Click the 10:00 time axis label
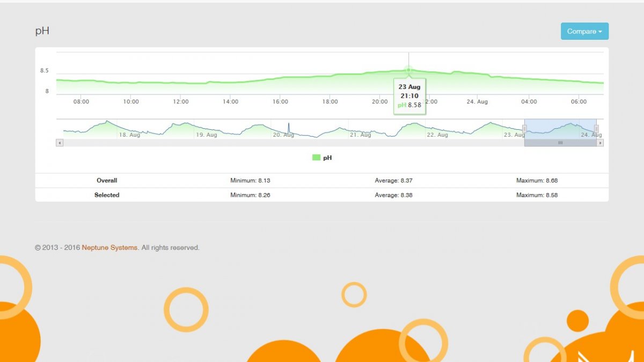Screen dimensions: 644x362 pyautogui.click(x=131, y=102)
